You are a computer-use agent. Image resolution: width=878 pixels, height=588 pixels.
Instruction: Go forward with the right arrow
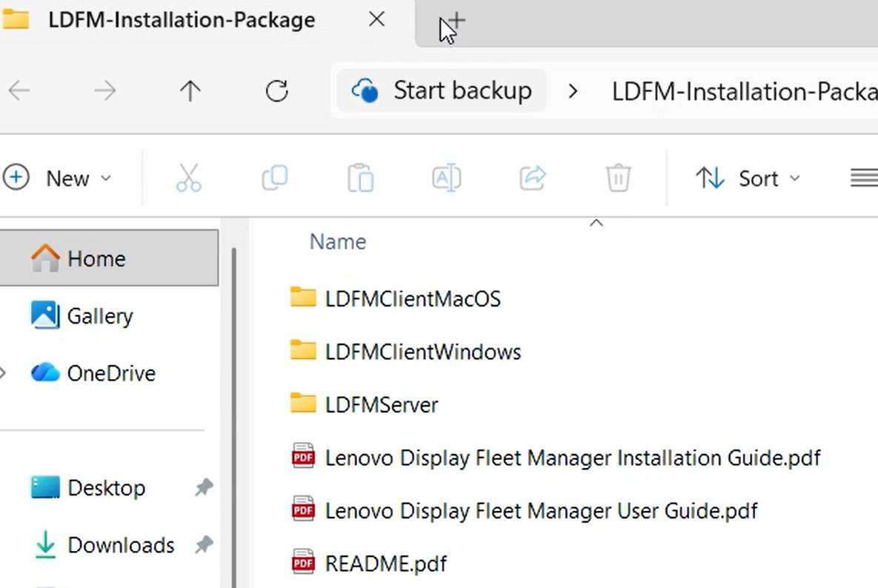pos(104,90)
